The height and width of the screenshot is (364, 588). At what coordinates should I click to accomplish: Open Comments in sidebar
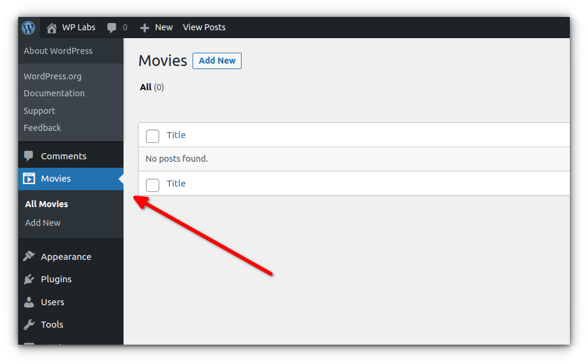coord(64,156)
